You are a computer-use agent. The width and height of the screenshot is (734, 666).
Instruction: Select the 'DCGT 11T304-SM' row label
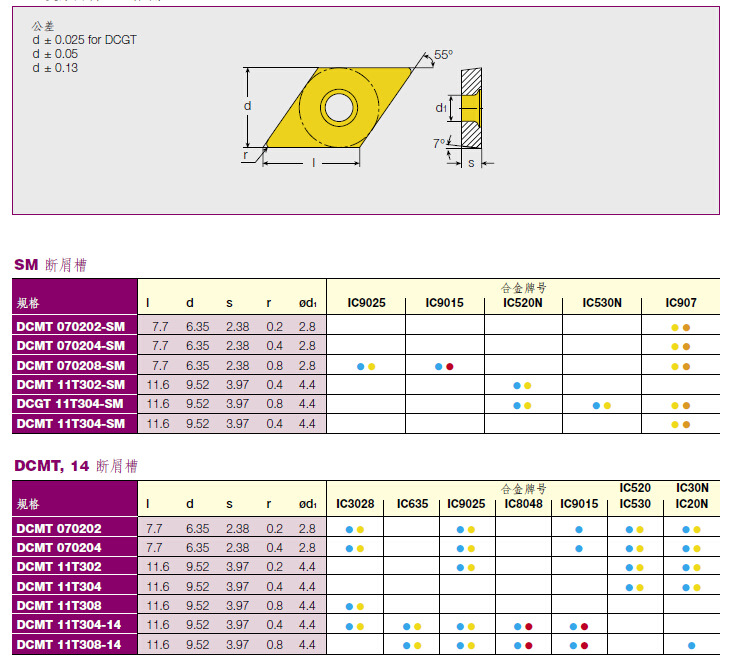(x=70, y=404)
